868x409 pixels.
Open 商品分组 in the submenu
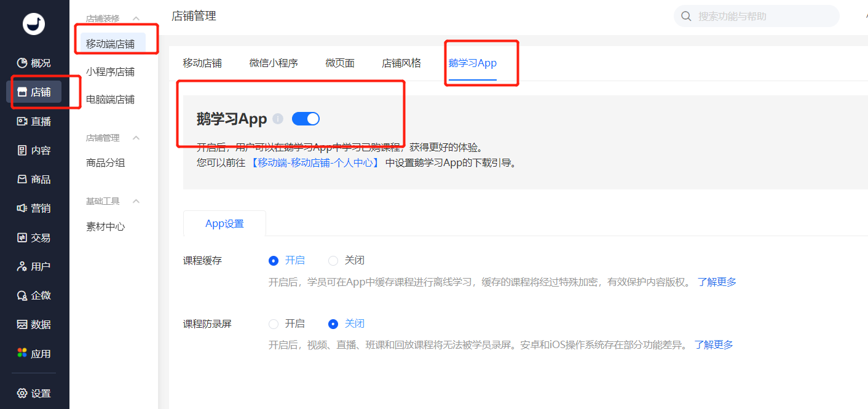pos(106,162)
